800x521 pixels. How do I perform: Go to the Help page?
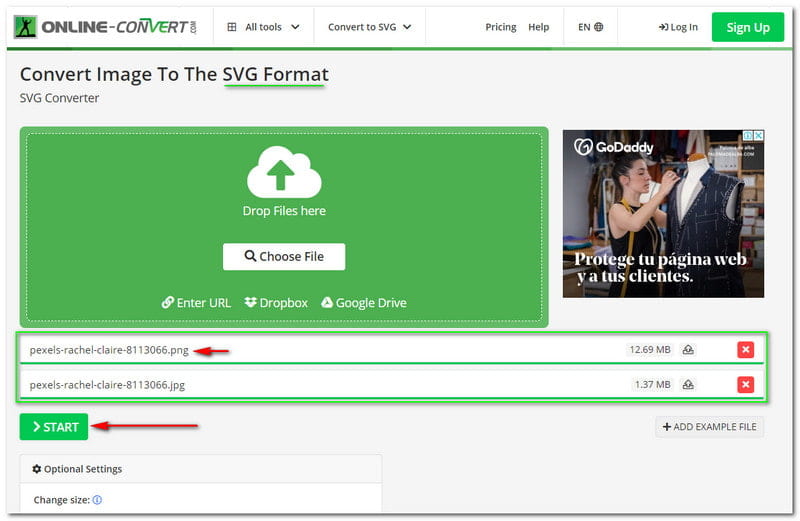(538, 27)
